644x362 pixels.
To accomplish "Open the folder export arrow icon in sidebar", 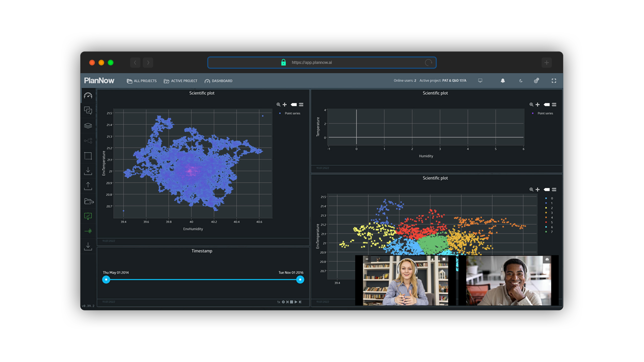I will click(89, 201).
